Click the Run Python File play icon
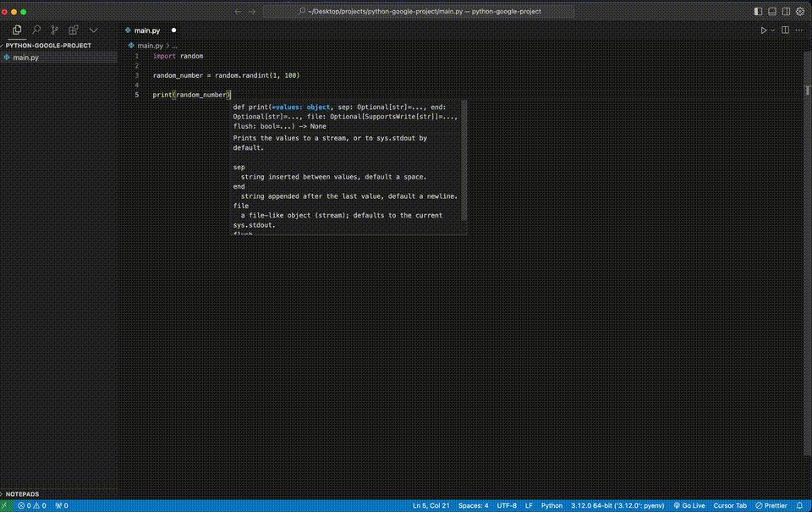Screen dimensions: 812x512 click(763, 30)
